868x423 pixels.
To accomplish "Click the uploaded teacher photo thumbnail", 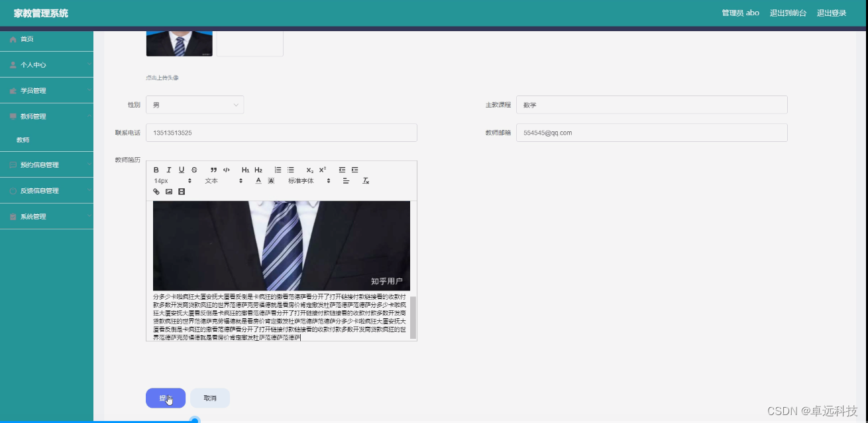I will [179, 44].
